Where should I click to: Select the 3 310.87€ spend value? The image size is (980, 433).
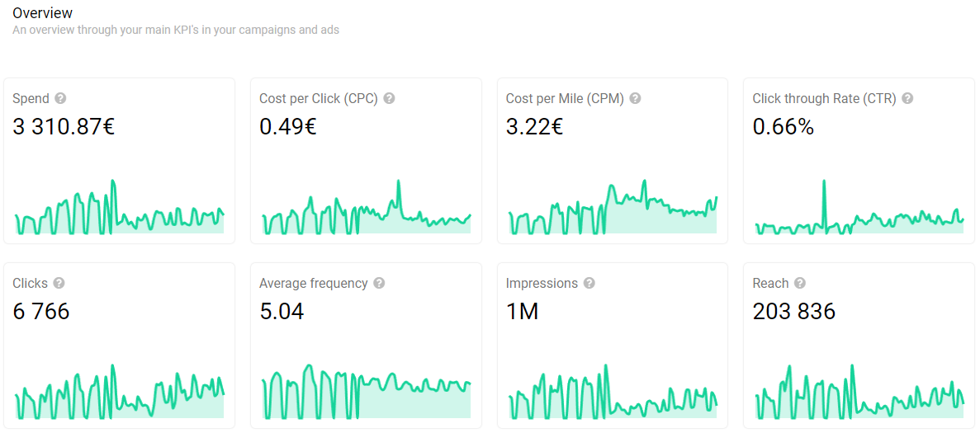point(64,127)
